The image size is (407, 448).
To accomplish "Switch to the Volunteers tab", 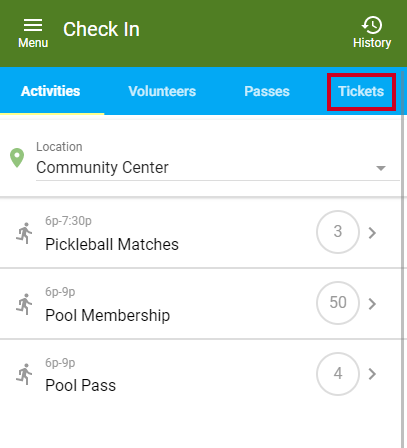I will click(x=162, y=91).
